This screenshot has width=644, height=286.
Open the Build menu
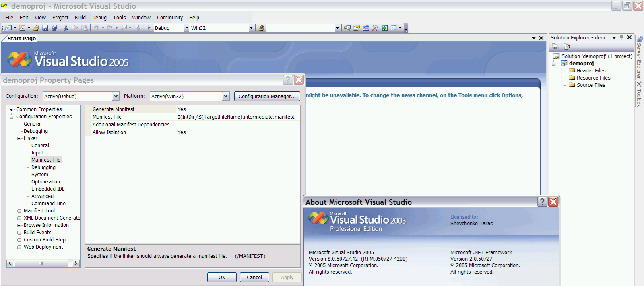click(x=80, y=17)
